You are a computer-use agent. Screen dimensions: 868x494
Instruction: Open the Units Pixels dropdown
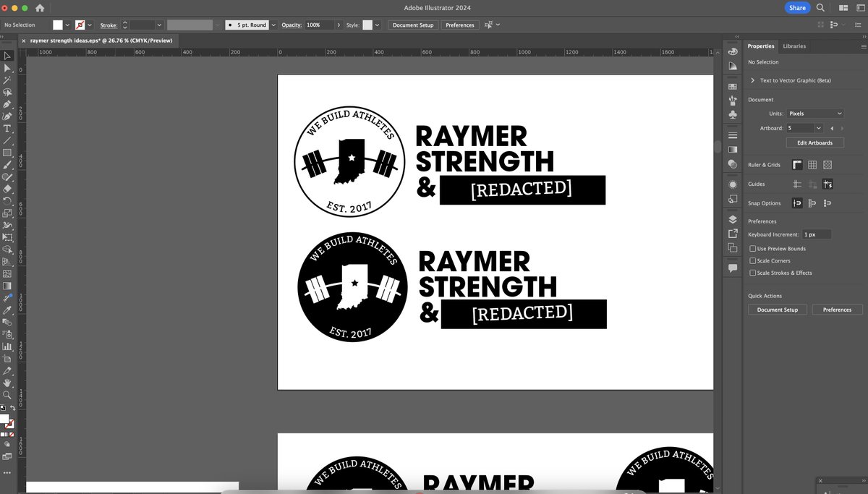click(x=815, y=114)
